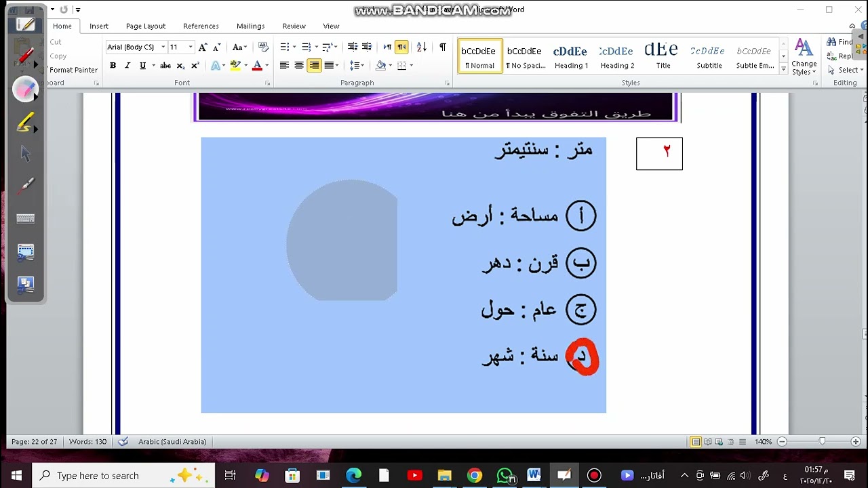The width and height of the screenshot is (868, 488).
Task: Apply the Heading 1 style
Action: (571, 56)
